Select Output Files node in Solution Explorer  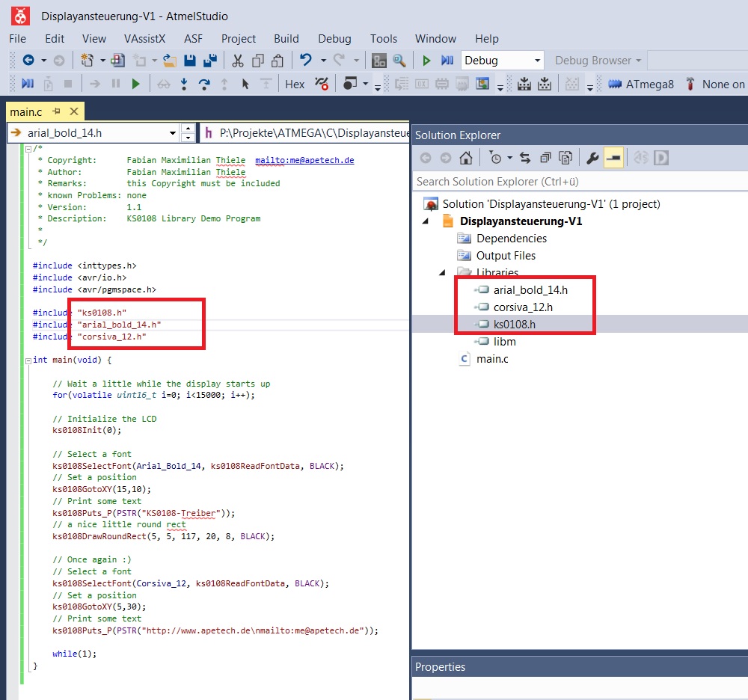click(506, 256)
